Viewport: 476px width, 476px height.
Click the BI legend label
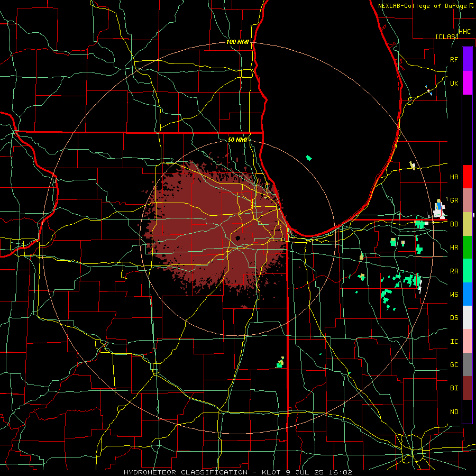coord(454,388)
